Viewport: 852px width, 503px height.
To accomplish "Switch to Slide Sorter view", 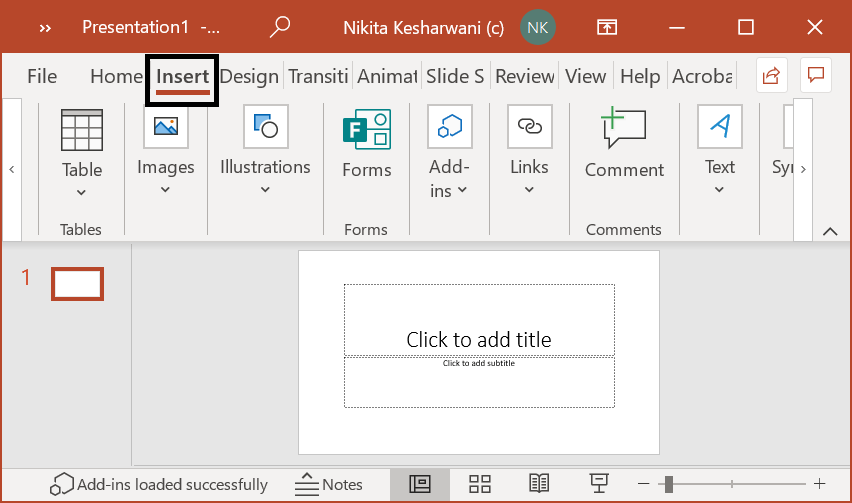I will 480,484.
